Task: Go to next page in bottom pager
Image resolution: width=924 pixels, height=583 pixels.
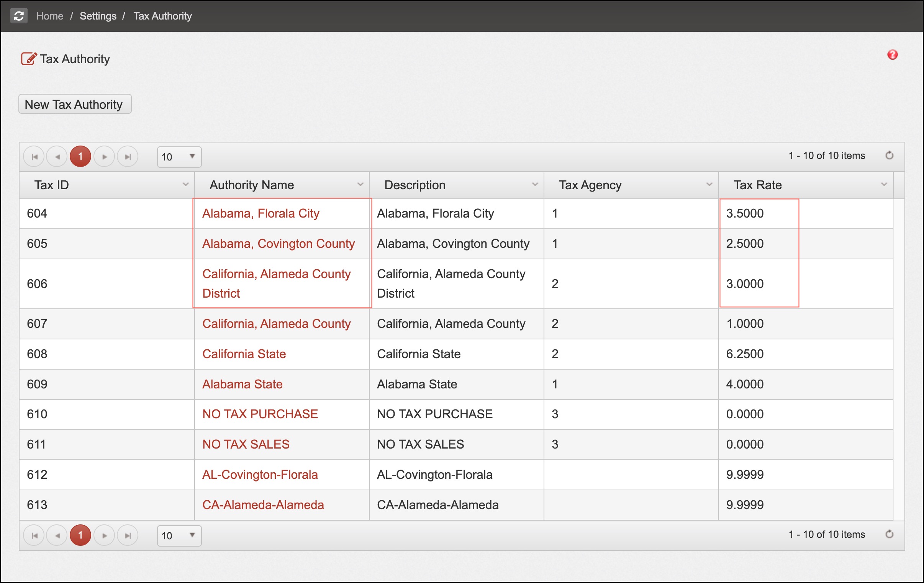Action: (104, 536)
